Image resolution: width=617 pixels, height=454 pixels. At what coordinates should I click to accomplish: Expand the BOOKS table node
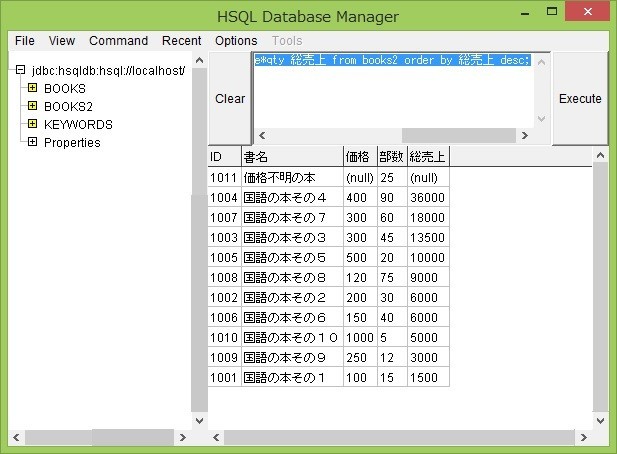[33, 88]
